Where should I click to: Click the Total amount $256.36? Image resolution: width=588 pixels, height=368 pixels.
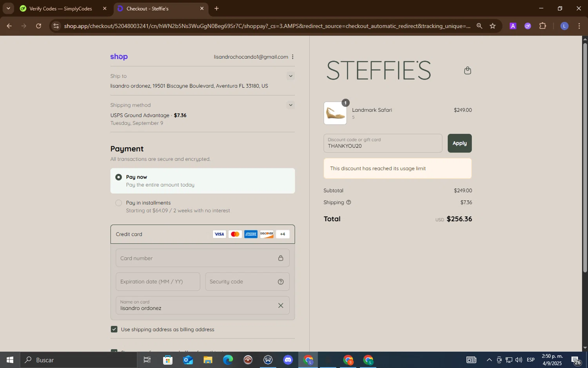459,219
